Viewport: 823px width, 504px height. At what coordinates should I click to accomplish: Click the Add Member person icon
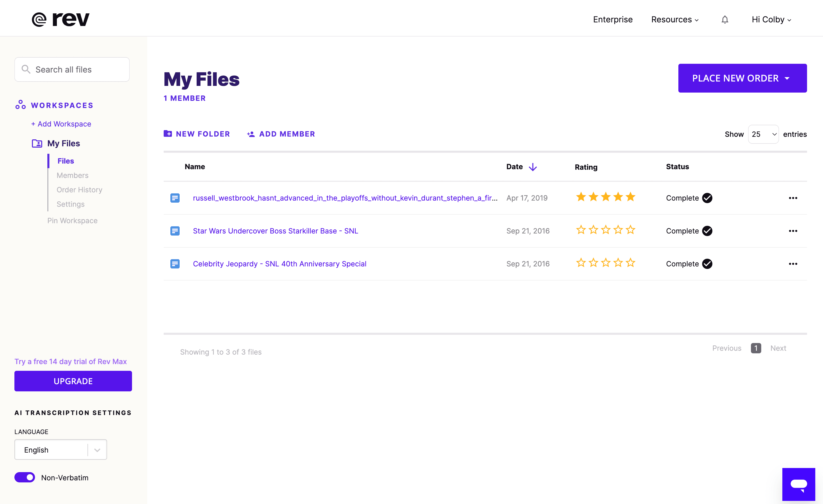coord(251,134)
